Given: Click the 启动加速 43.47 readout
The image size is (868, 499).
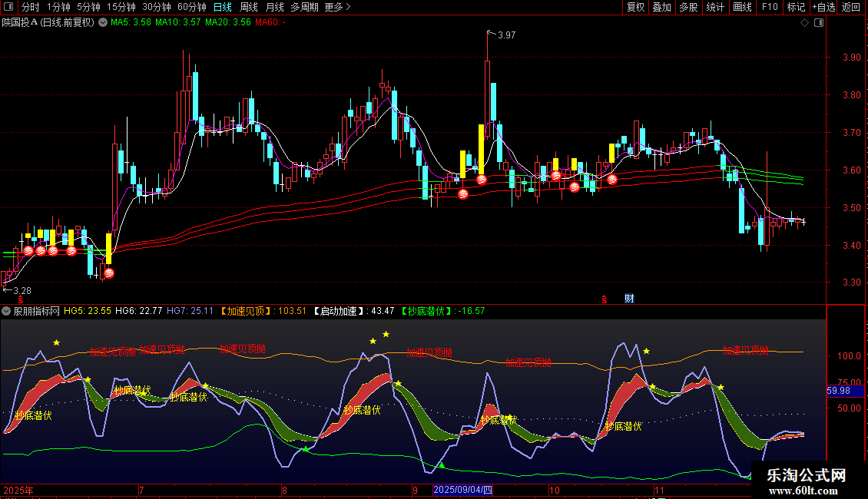Looking at the screenshot, I should coord(353,311).
